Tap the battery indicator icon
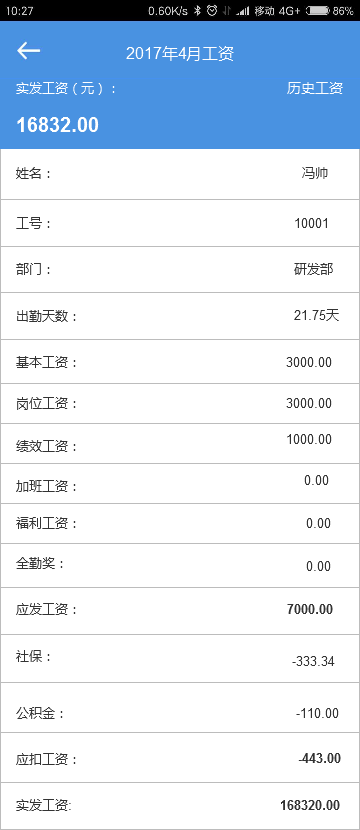 tap(318, 11)
